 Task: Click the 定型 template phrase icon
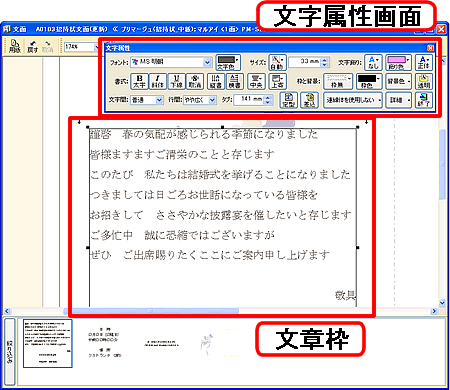tap(289, 100)
